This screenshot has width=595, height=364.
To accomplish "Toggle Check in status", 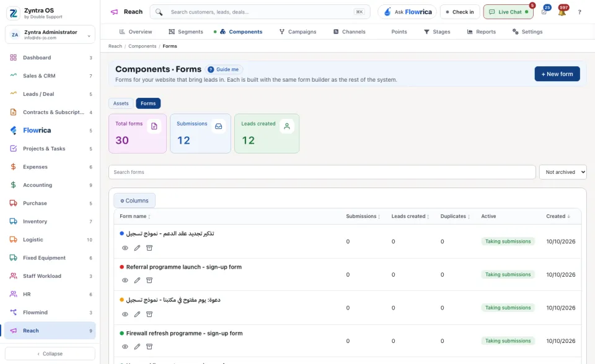I will click(x=460, y=12).
